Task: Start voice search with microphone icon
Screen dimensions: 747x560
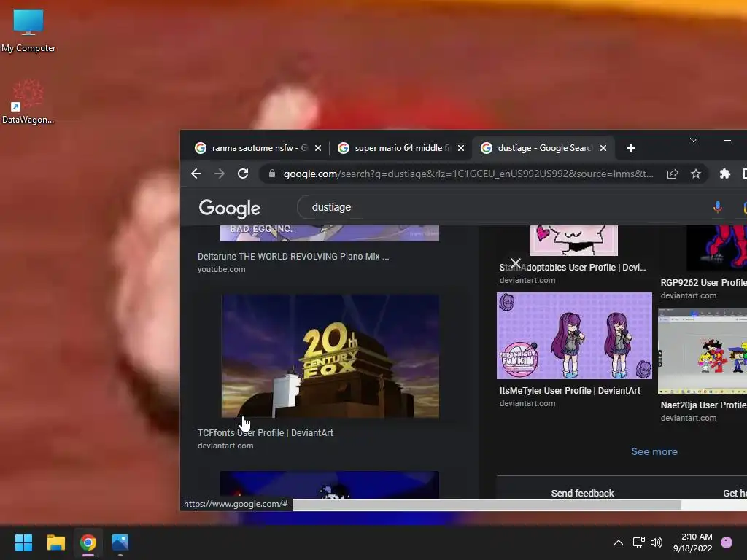Action: 718,207
